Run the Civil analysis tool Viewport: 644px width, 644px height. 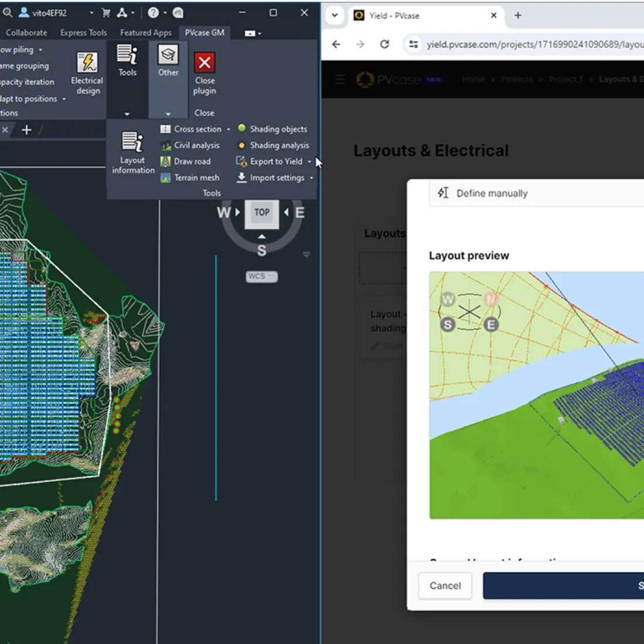click(190, 145)
